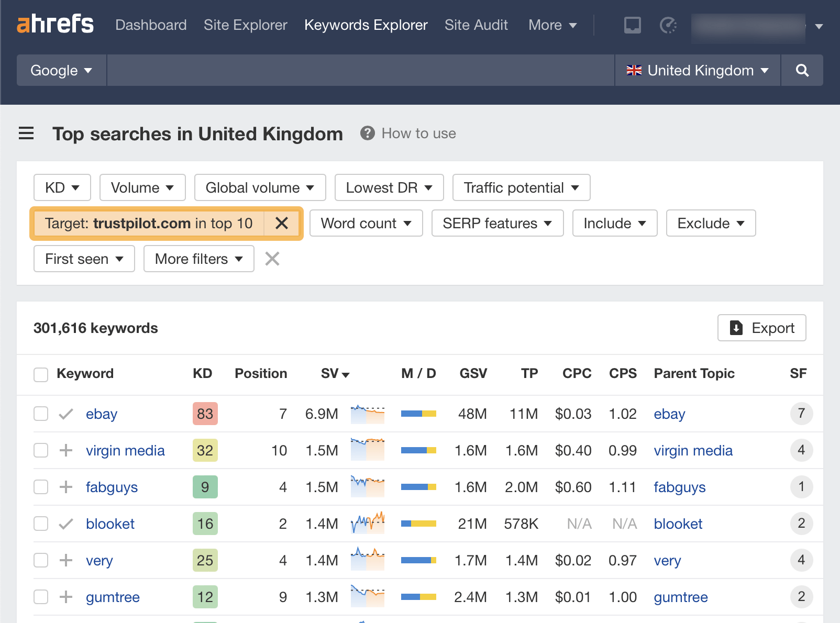
Task: Check the select-all keywords checkbox
Action: pyautogui.click(x=40, y=374)
